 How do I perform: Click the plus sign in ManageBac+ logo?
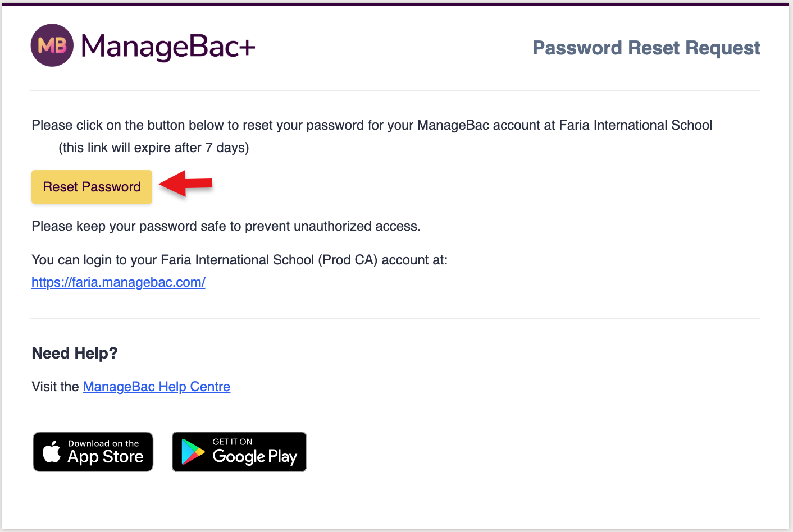[x=247, y=47]
